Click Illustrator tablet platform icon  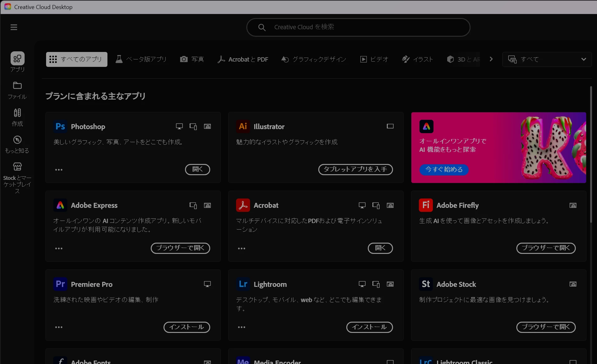(390, 126)
